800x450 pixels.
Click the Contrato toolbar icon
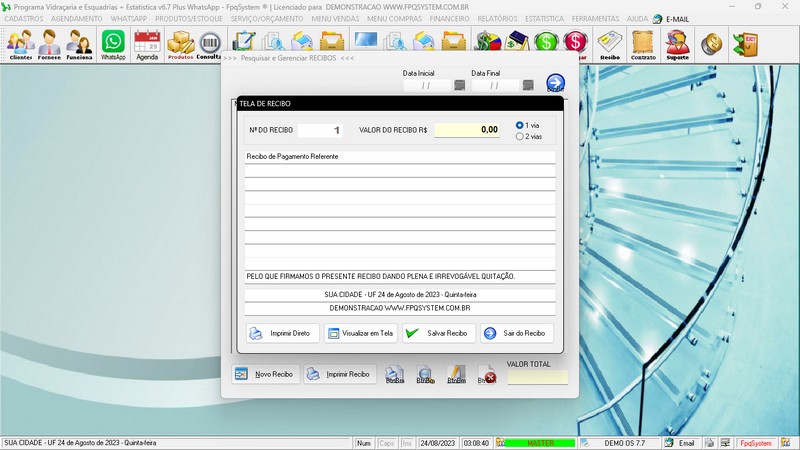point(643,44)
